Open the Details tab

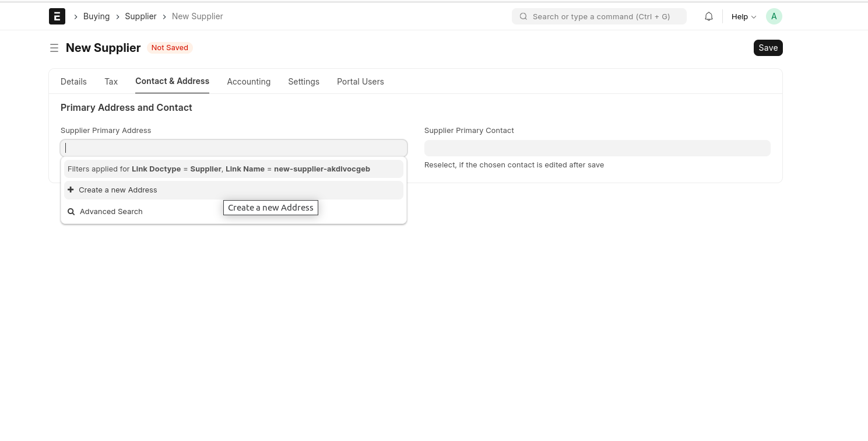(73, 82)
